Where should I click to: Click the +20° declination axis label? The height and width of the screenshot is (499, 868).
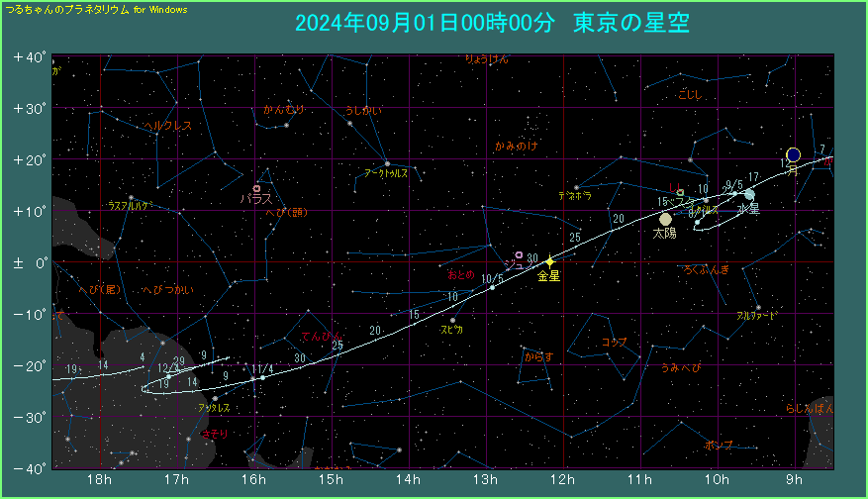pyautogui.click(x=30, y=159)
